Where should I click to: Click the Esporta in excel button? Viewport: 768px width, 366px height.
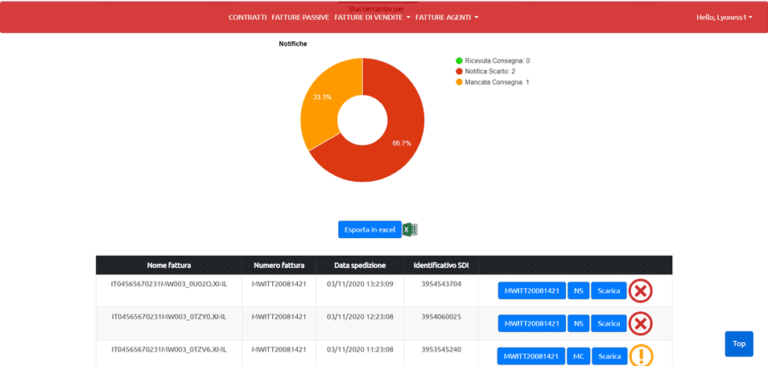pyautogui.click(x=370, y=229)
